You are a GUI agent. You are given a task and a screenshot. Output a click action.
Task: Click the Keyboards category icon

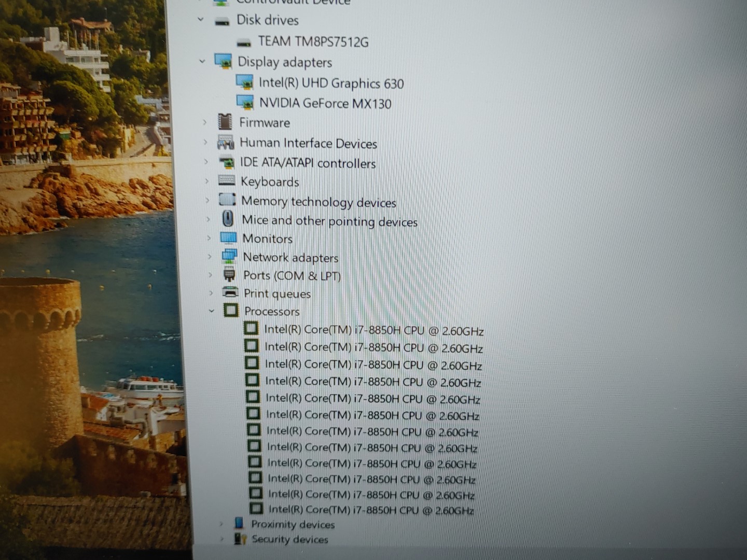pyautogui.click(x=227, y=180)
